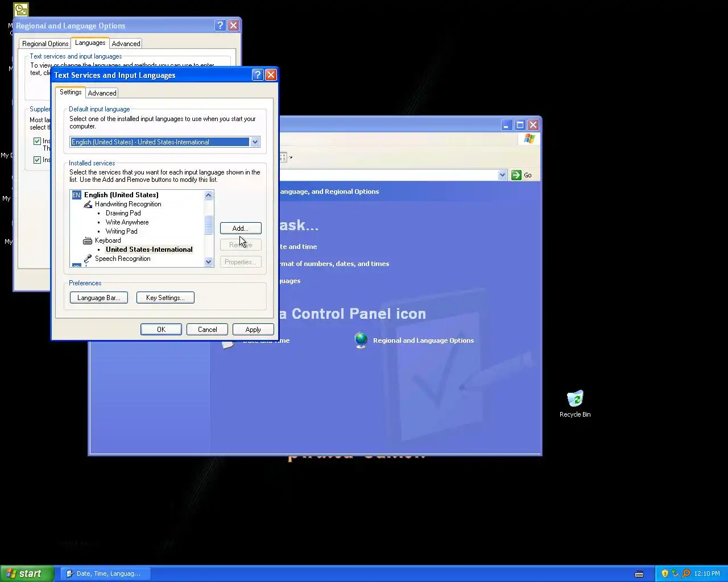728x582 pixels.
Task: Click scroll-down arrow of installed services list
Action: click(208, 262)
